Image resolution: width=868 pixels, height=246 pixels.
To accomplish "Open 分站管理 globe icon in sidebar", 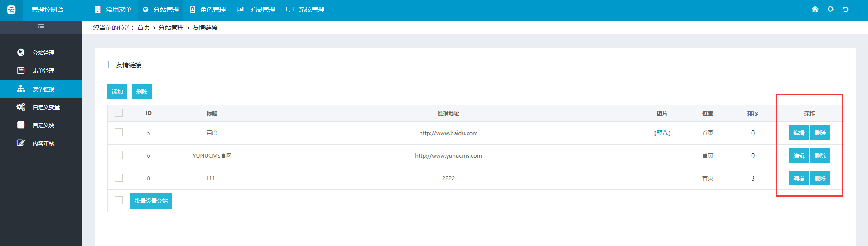I will pos(21,53).
